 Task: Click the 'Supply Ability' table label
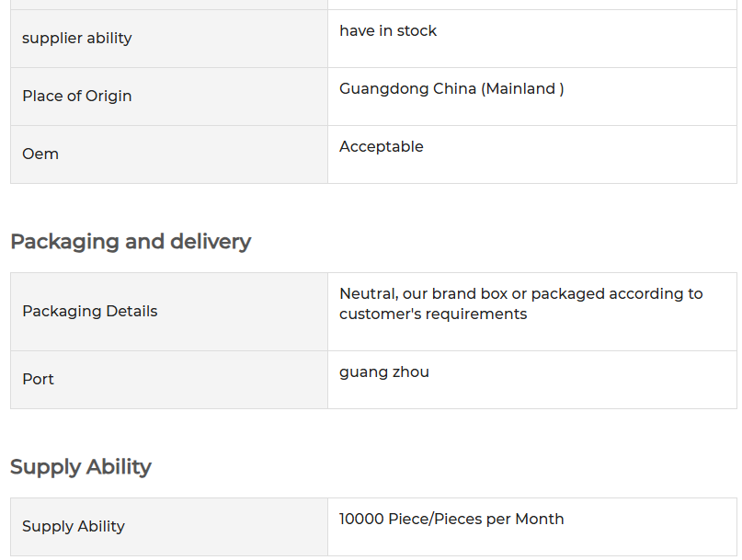click(74, 526)
